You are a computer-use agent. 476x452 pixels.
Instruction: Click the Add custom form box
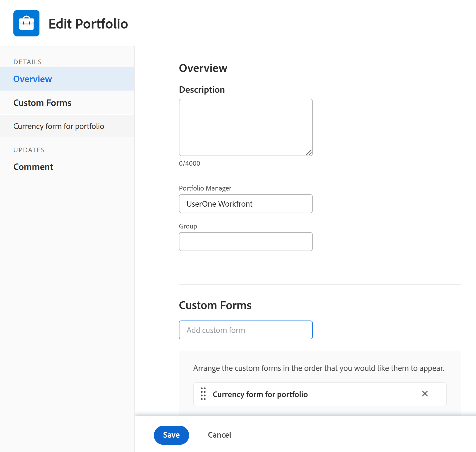click(x=245, y=330)
